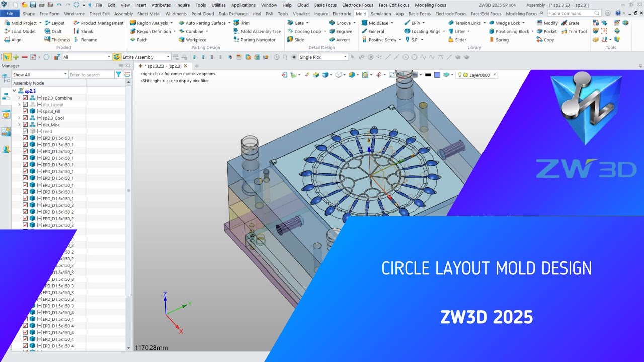The width and height of the screenshot is (644, 362).
Task: Open the Show All filter dropdown
Action: click(x=40, y=75)
